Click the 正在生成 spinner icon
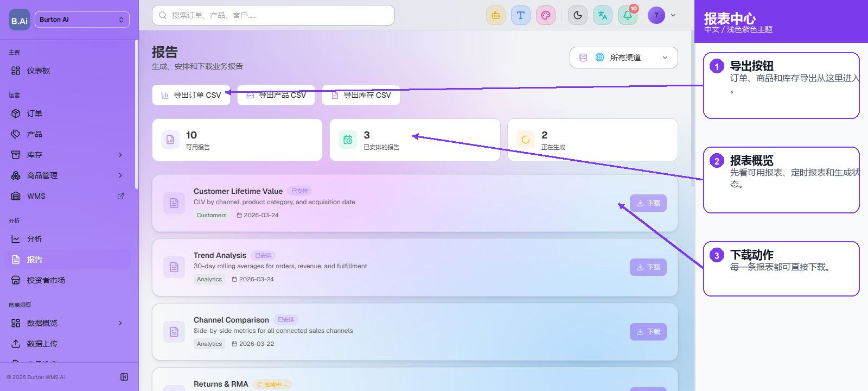Screen dimensions: 868x391 [526, 140]
